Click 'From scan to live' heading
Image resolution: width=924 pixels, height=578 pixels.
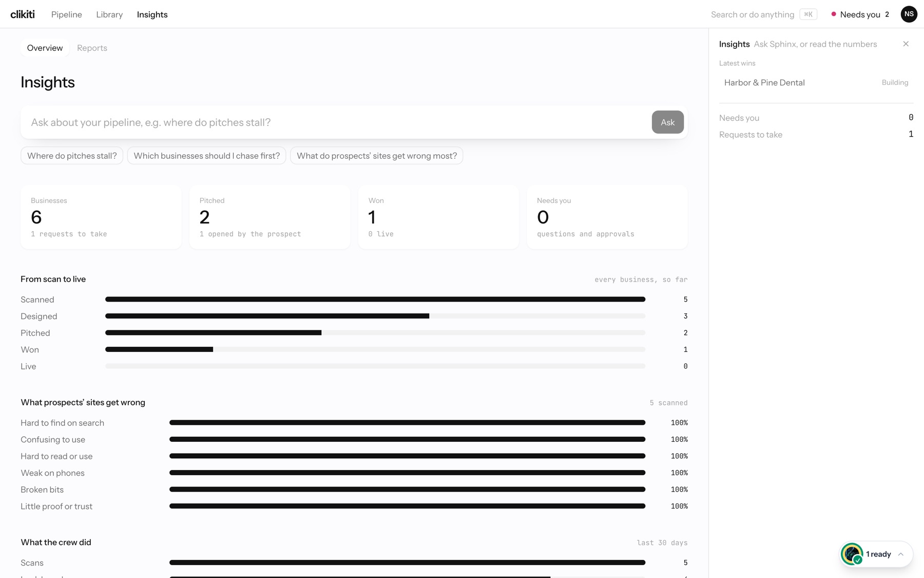pyautogui.click(x=53, y=279)
